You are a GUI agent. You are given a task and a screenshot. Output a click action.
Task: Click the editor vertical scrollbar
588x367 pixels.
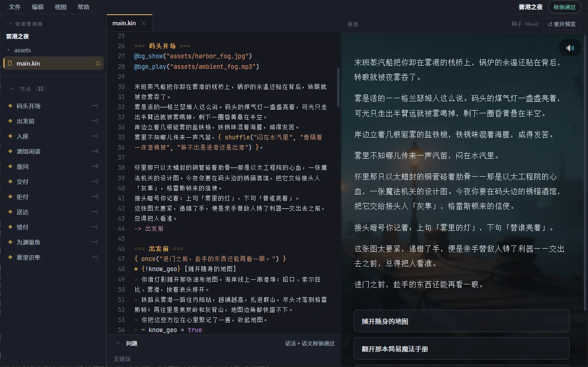(338, 88)
